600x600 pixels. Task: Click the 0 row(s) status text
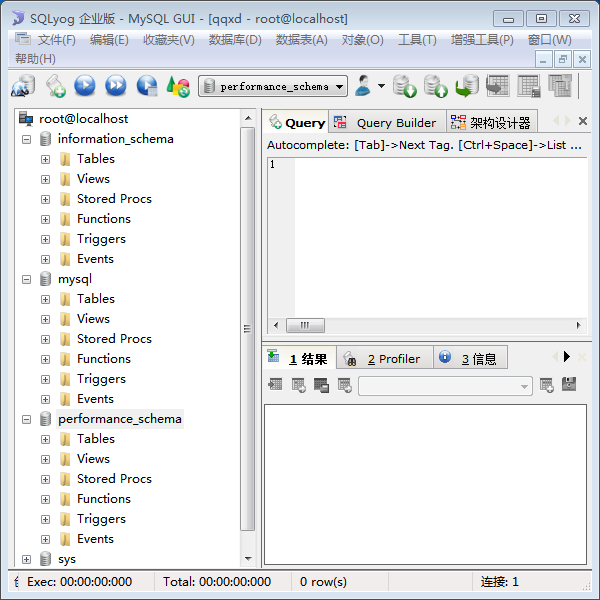323,582
